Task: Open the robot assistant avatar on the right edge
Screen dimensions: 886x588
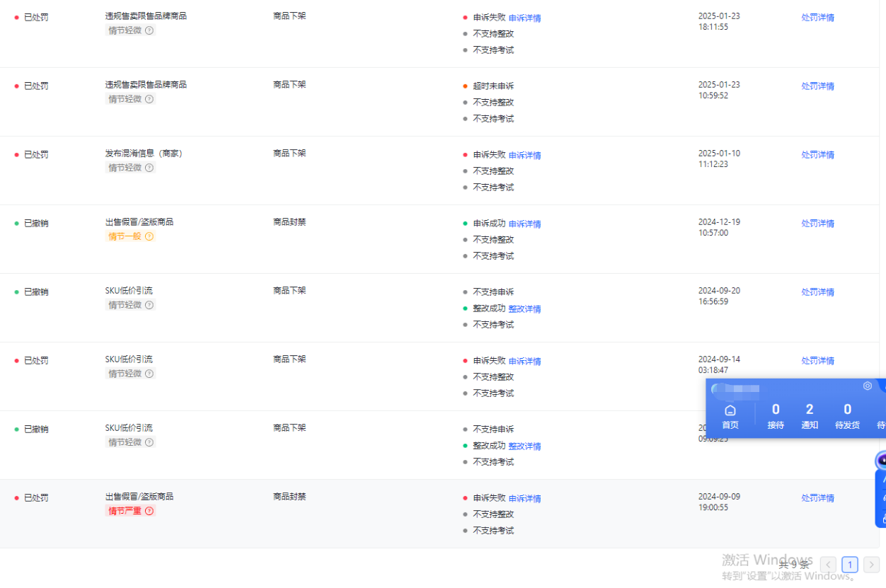Action: coord(881,461)
